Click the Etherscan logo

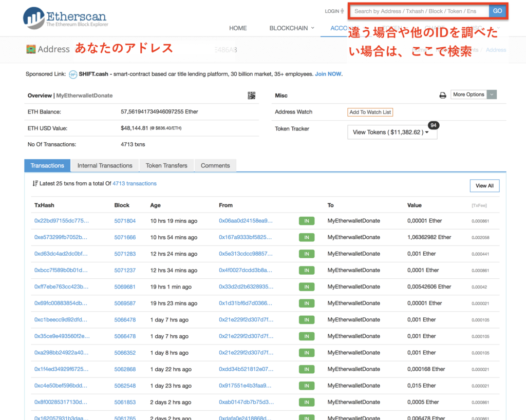(x=65, y=18)
